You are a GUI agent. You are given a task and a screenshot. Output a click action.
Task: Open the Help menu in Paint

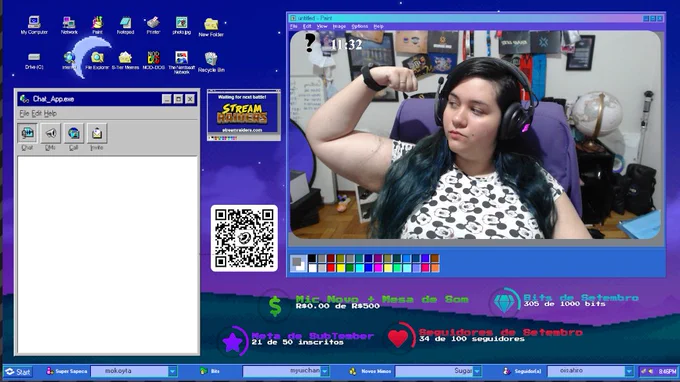pyautogui.click(x=378, y=26)
